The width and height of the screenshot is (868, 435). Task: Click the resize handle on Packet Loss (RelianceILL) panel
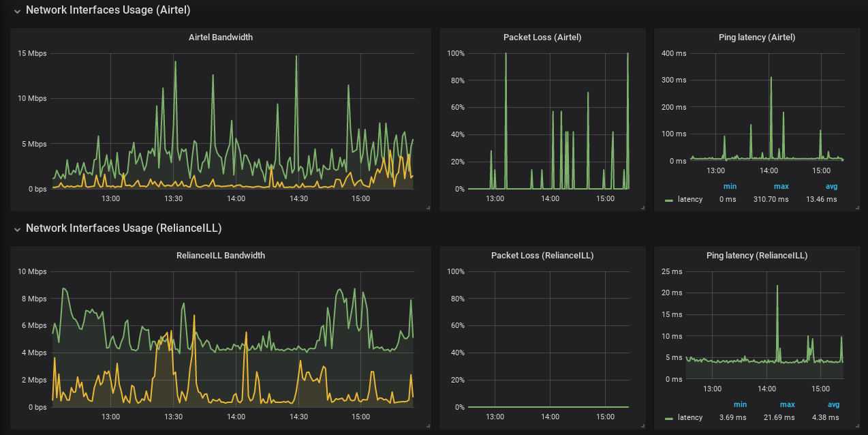click(x=641, y=426)
